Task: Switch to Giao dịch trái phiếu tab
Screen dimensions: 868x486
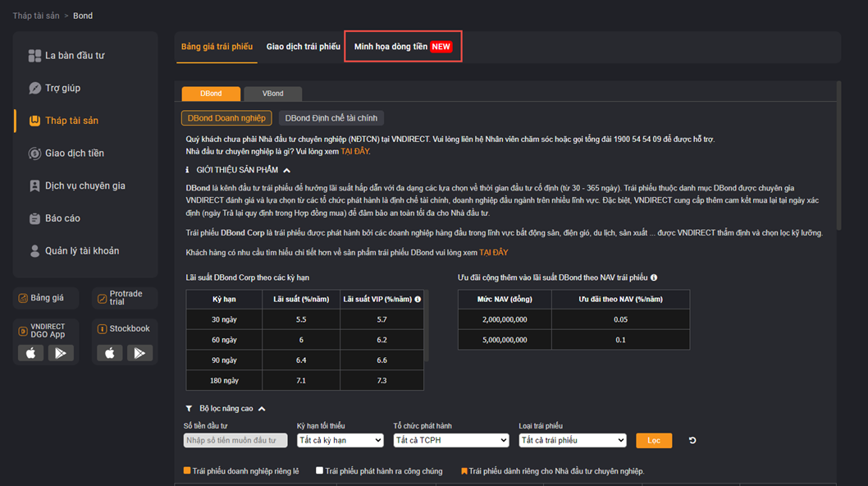Action: [x=304, y=47]
